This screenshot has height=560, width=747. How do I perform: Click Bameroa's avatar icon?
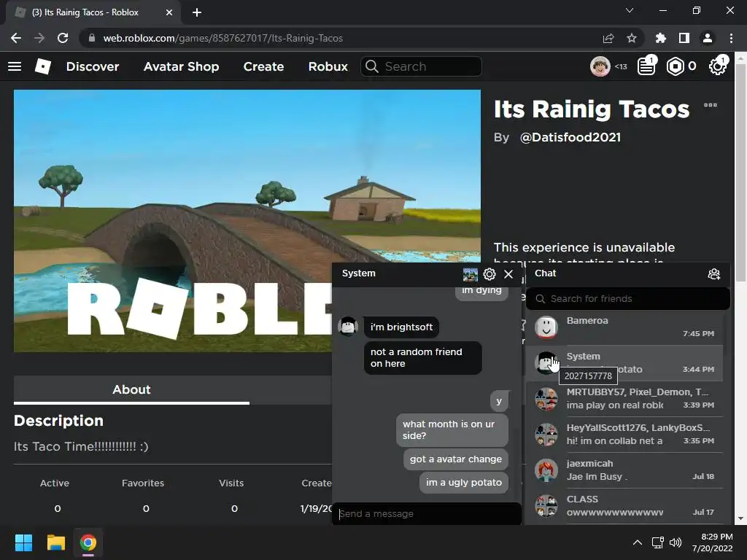(x=546, y=327)
